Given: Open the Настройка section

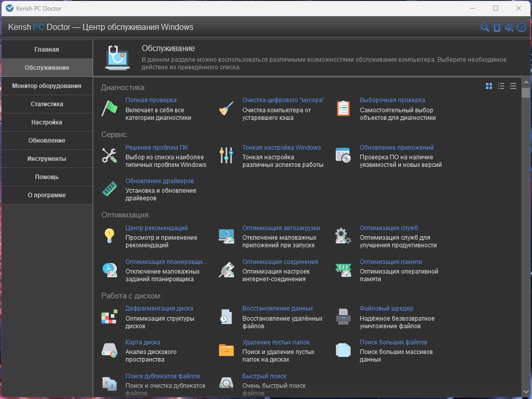Looking at the screenshot, I should click(47, 122).
